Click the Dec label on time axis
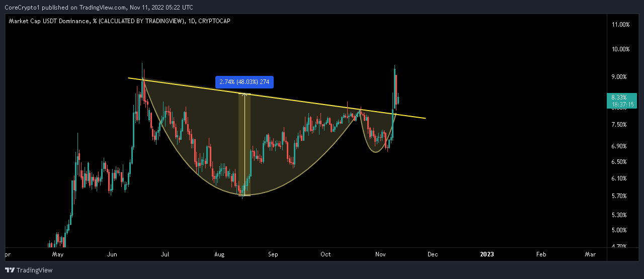 pos(433,254)
